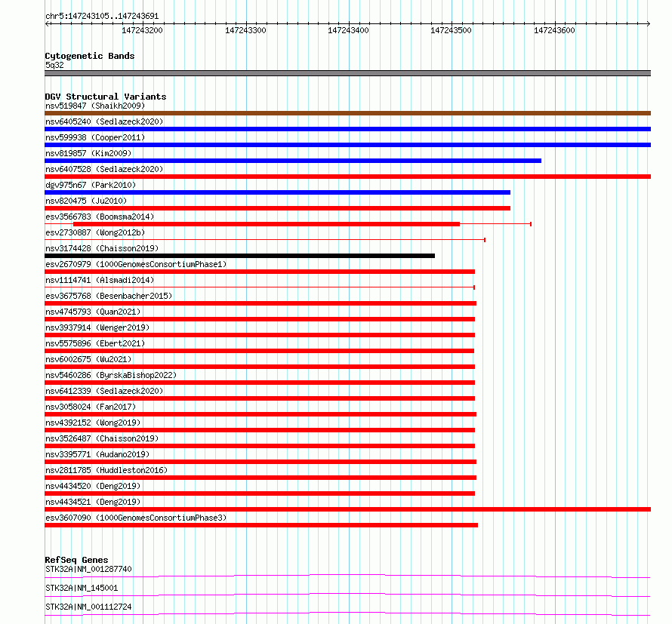Open variant nsv5460286 (ByrskaBishop2022) label

pyautogui.click(x=111, y=375)
